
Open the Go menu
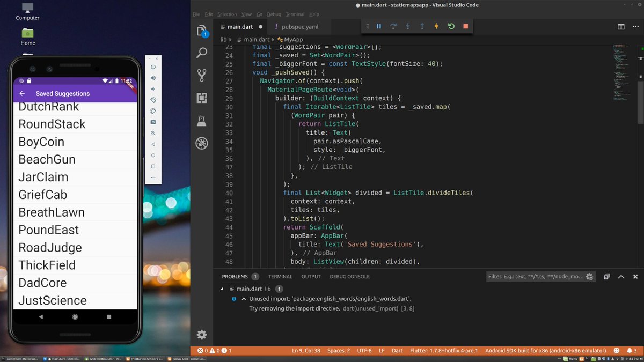(x=260, y=14)
